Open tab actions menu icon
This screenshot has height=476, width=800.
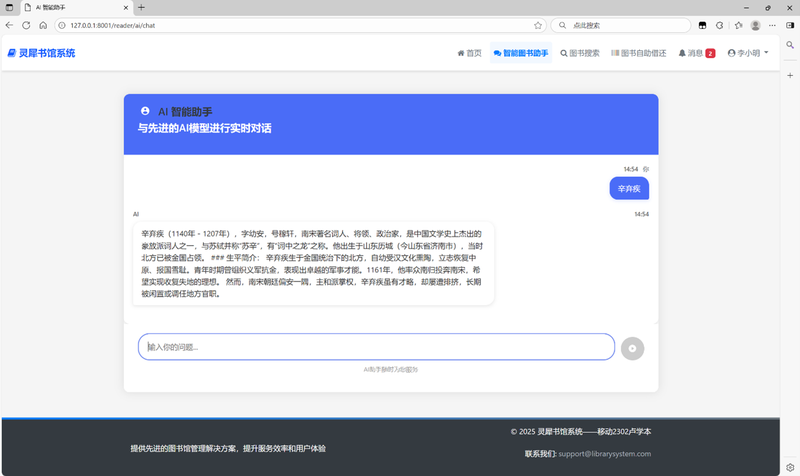(9, 7)
